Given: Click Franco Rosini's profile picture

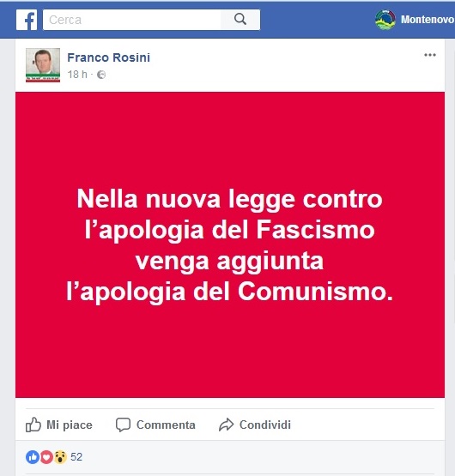Looking at the screenshot, I should pos(43,65).
